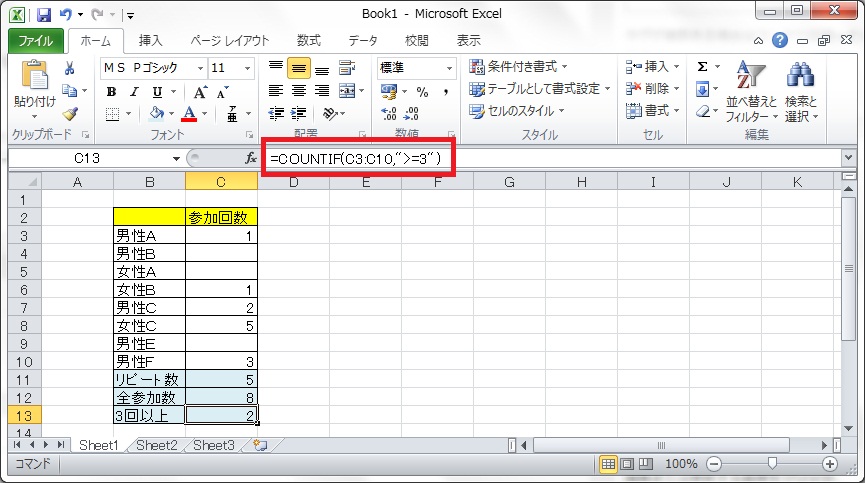Image resolution: width=865 pixels, height=483 pixels.
Task: Open テーブルとして書式設定 dropdown
Action: click(x=540, y=89)
